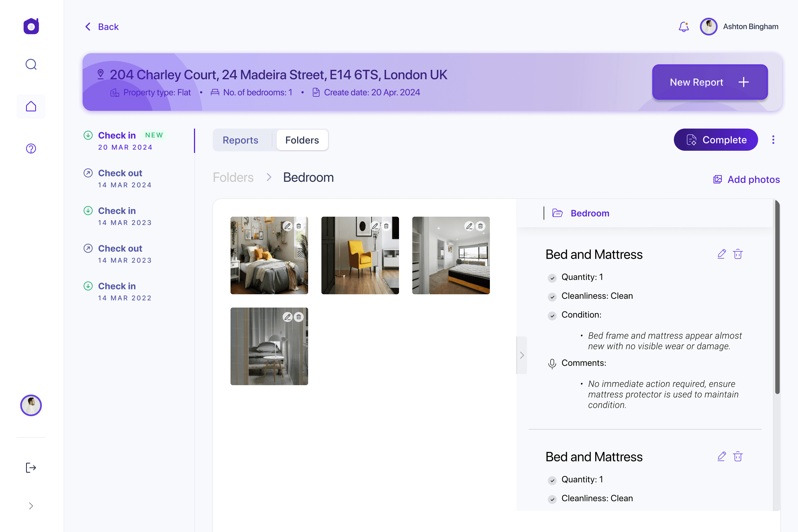Image resolution: width=798 pixels, height=532 pixels.
Task: Collapse the details panel with side chevron
Action: point(522,355)
